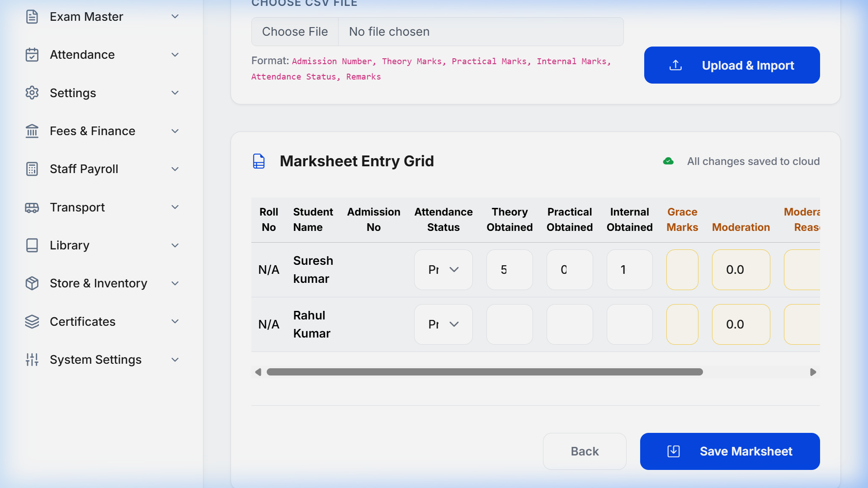Click Suresh kumar's Internal Obtained field

coord(630,270)
